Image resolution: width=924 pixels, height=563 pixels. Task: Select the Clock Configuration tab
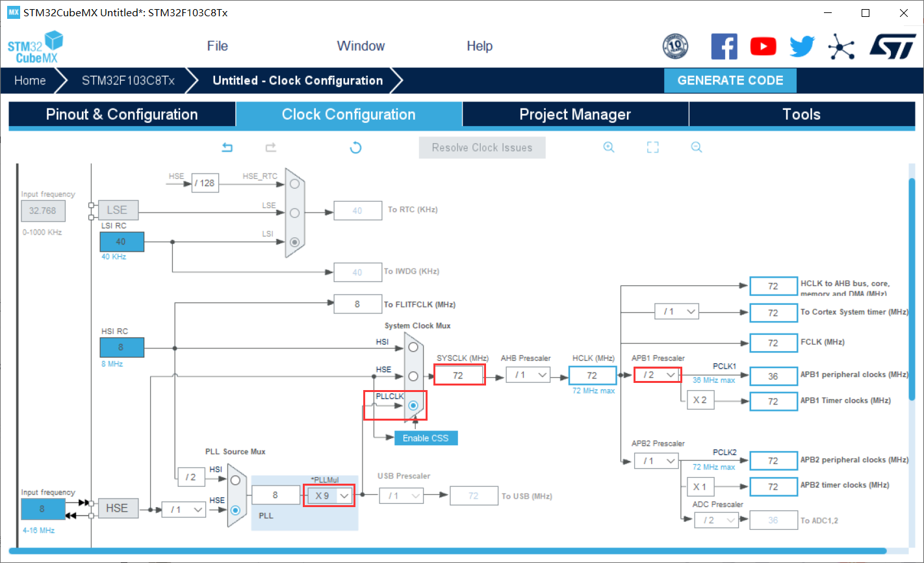[349, 114]
